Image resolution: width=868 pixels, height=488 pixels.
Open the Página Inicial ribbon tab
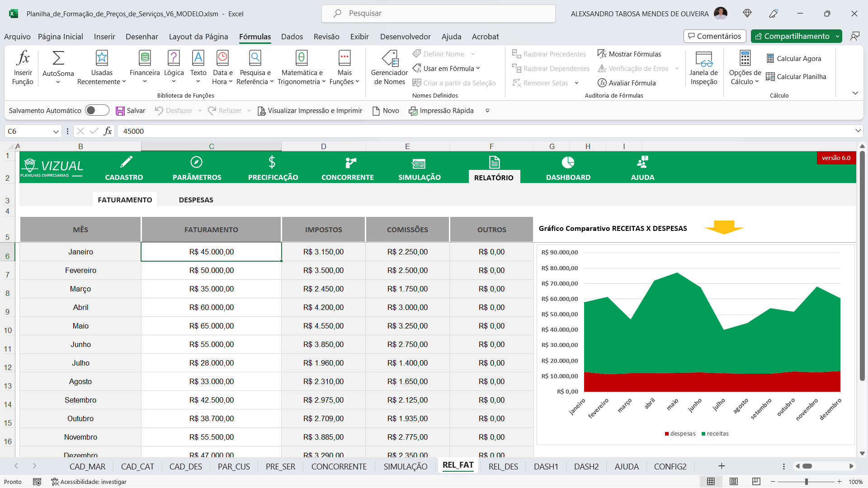pyautogui.click(x=61, y=37)
